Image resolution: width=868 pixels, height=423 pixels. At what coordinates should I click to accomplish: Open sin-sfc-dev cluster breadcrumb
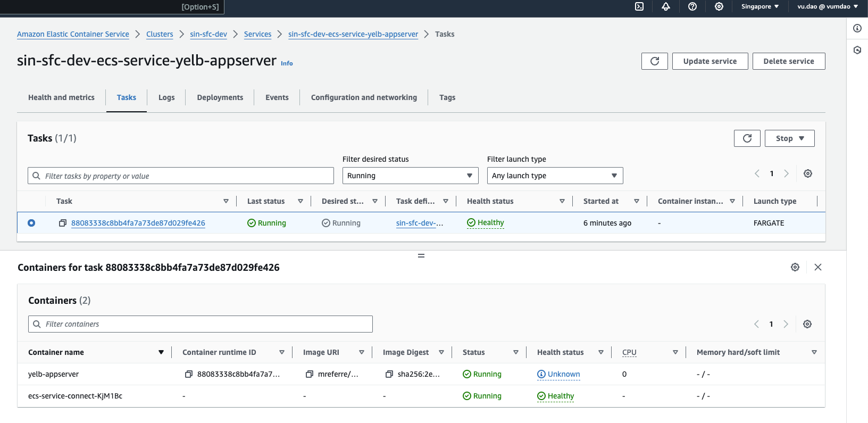click(x=208, y=34)
